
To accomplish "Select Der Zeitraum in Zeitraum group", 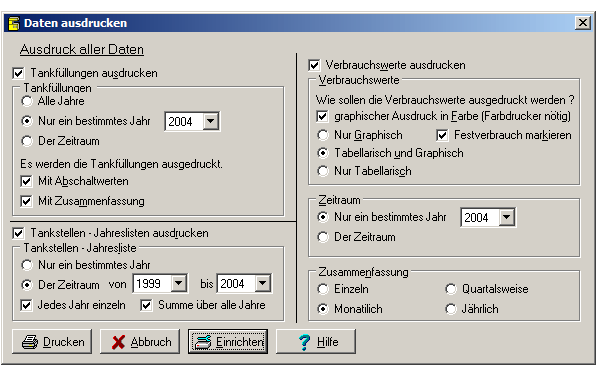I will [x=323, y=237].
